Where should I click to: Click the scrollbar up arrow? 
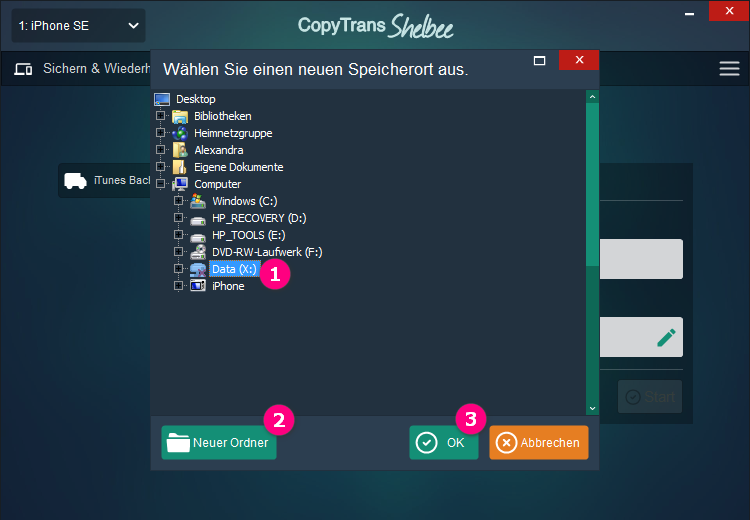click(592, 97)
